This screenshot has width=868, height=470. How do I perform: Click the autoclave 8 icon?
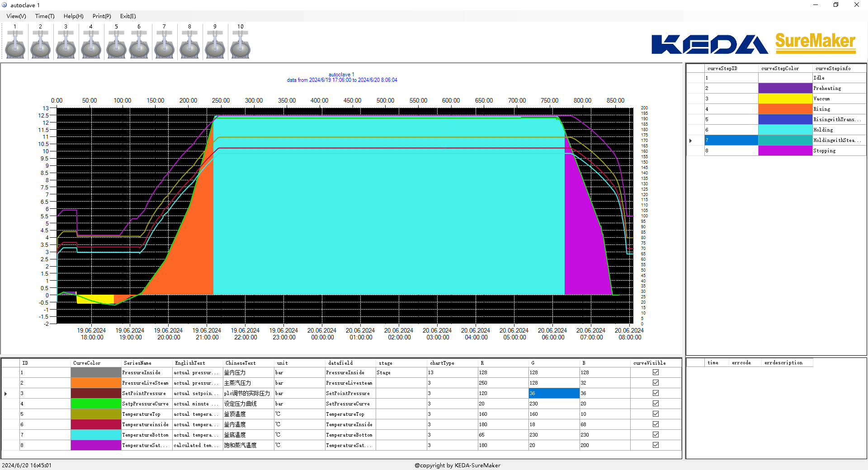[190, 46]
